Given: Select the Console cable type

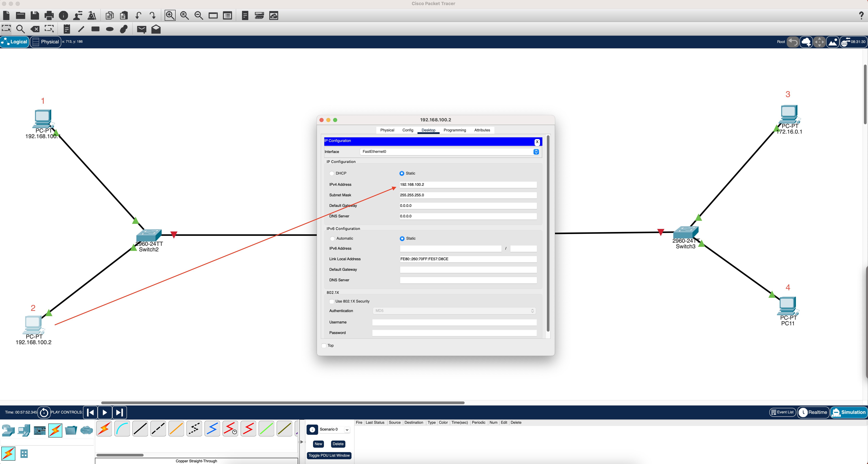Looking at the screenshot, I should (x=122, y=429).
